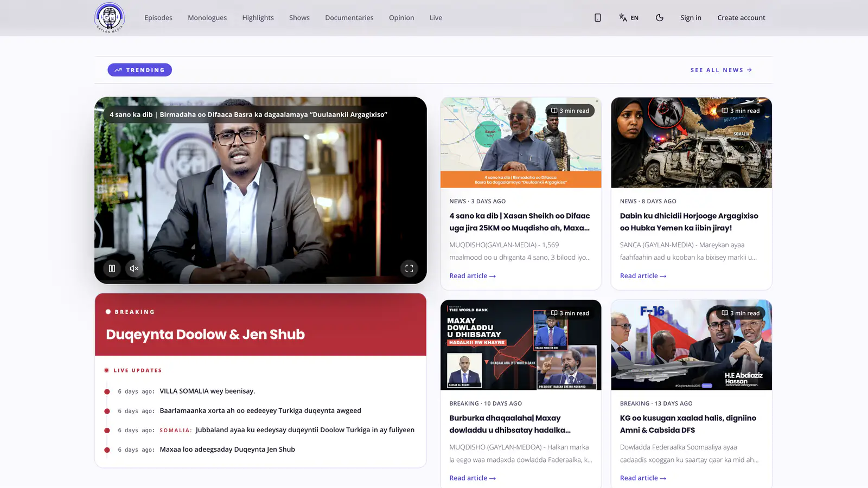Screen dimensions: 868x488
Task: Click the SOMALIA tag in live updates
Action: [175, 431]
